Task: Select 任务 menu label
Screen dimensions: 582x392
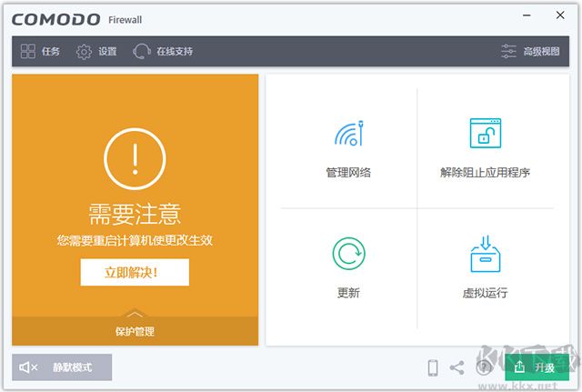Action: 51,51
